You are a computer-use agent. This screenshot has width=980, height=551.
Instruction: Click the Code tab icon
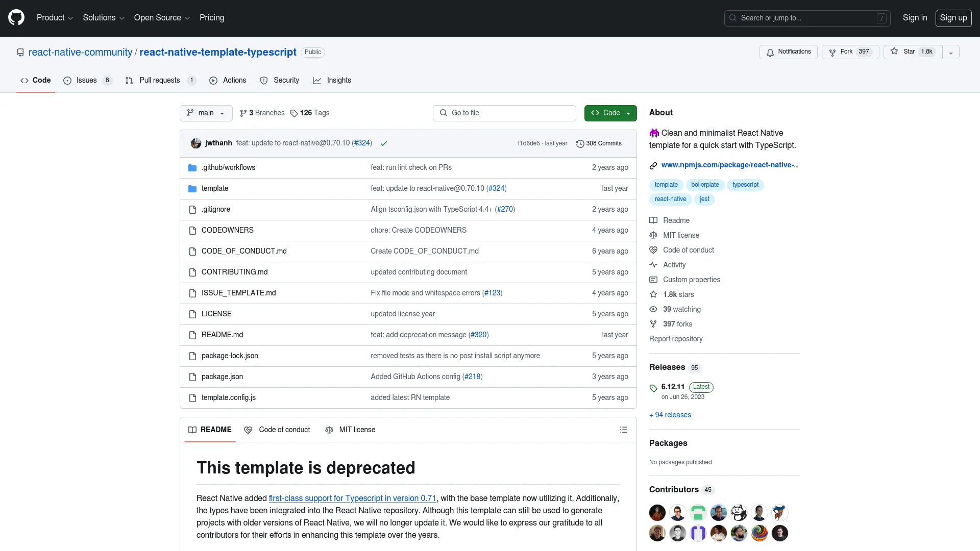[x=25, y=80]
